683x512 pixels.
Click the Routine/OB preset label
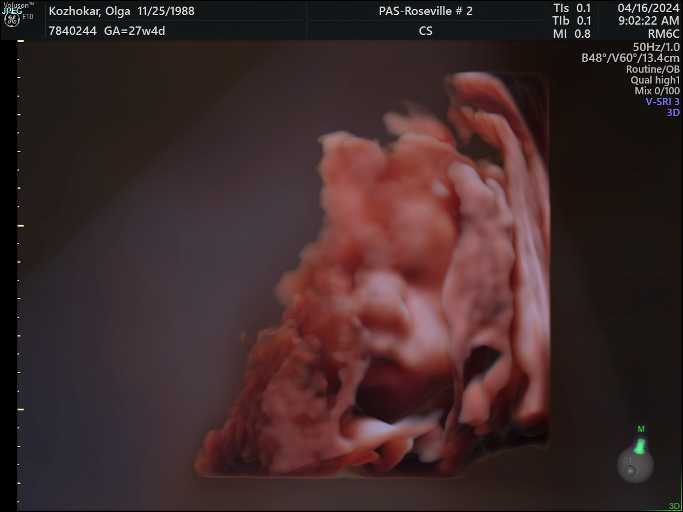pos(652,69)
